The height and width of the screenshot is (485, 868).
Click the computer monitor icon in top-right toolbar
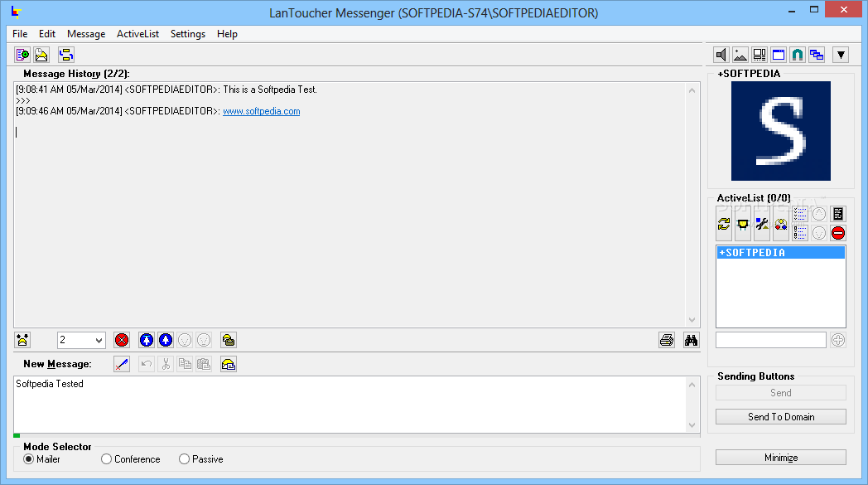click(759, 55)
